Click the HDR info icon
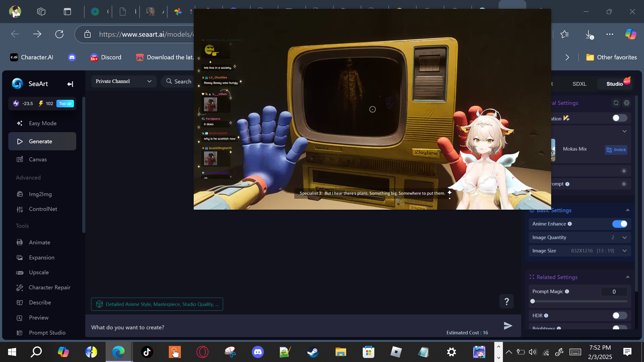 (x=546, y=315)
